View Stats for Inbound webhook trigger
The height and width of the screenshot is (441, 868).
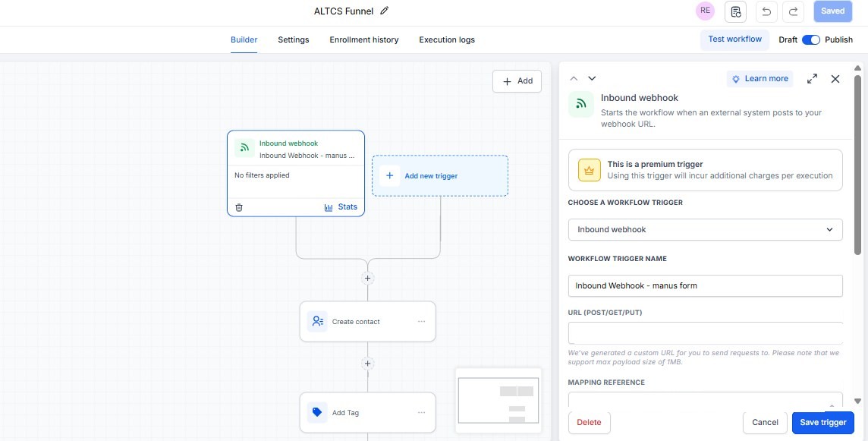click(x=341, y=207)
